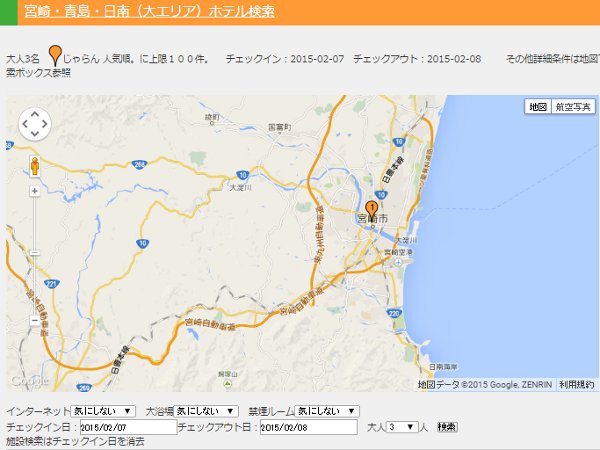The width and height of the screenshot is (600, 450).
Task: Zoom out with the bottom minus button
Action: (x=35, y=320)
